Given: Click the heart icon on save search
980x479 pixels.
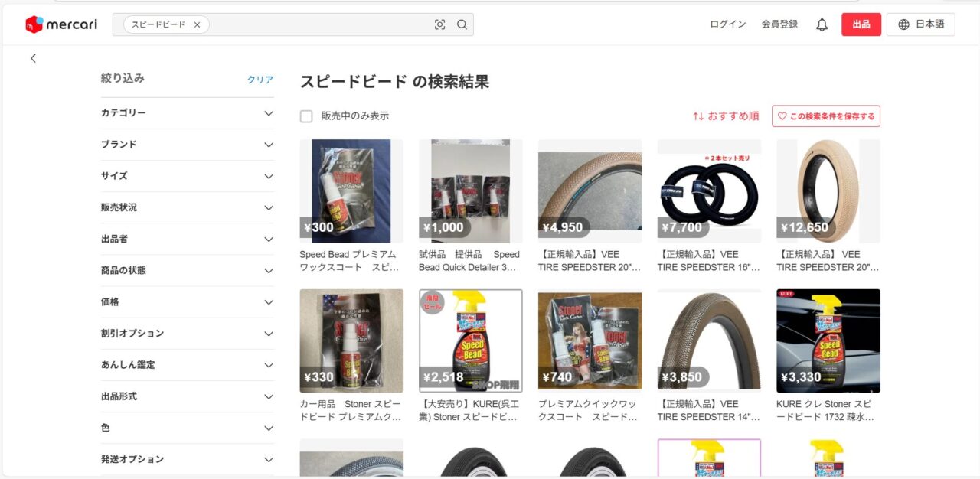Looking at the screenshot, I should [x=782, y=116].
